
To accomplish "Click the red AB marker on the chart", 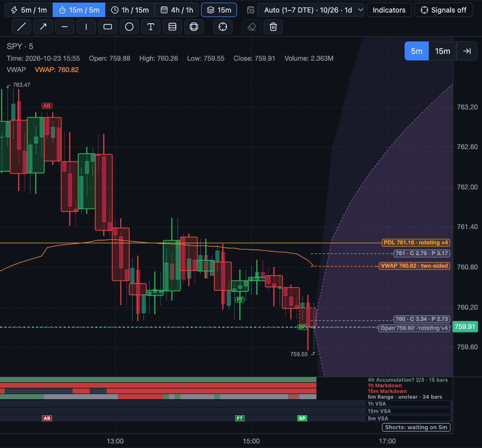I will [x=47, y=106].
